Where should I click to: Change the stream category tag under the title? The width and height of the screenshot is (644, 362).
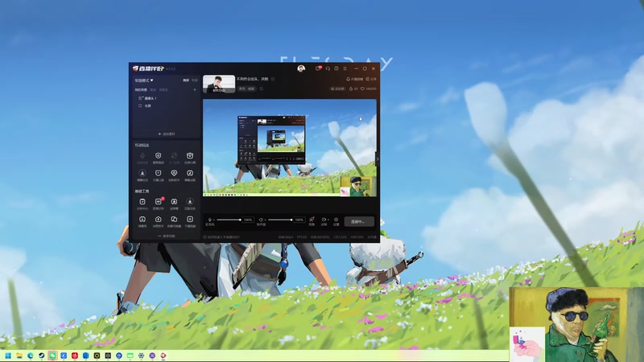pyautogui.click(x=247, y=88)
